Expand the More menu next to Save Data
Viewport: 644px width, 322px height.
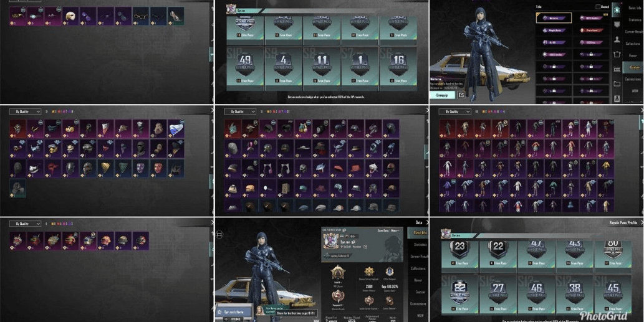395,230
